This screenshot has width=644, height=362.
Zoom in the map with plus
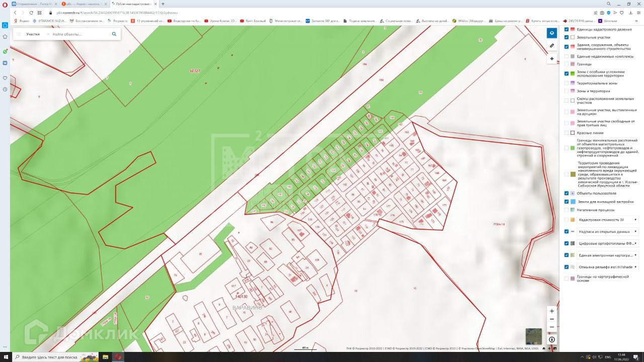[551, 311]
